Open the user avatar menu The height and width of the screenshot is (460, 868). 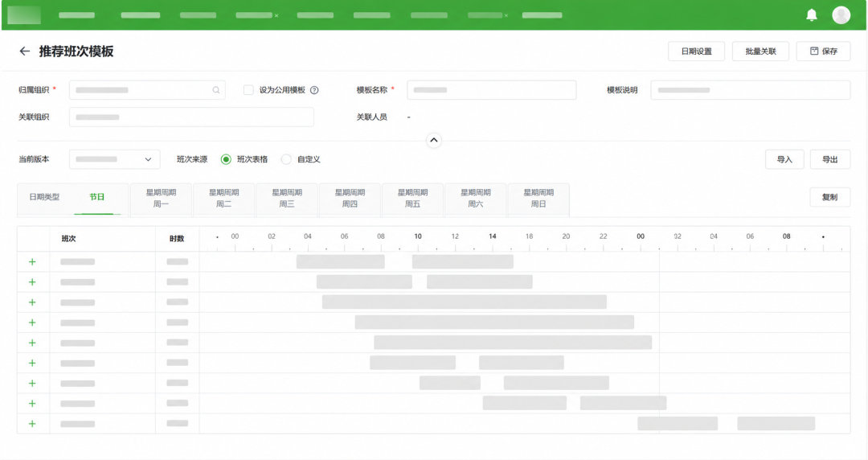(x=841, y=15)
